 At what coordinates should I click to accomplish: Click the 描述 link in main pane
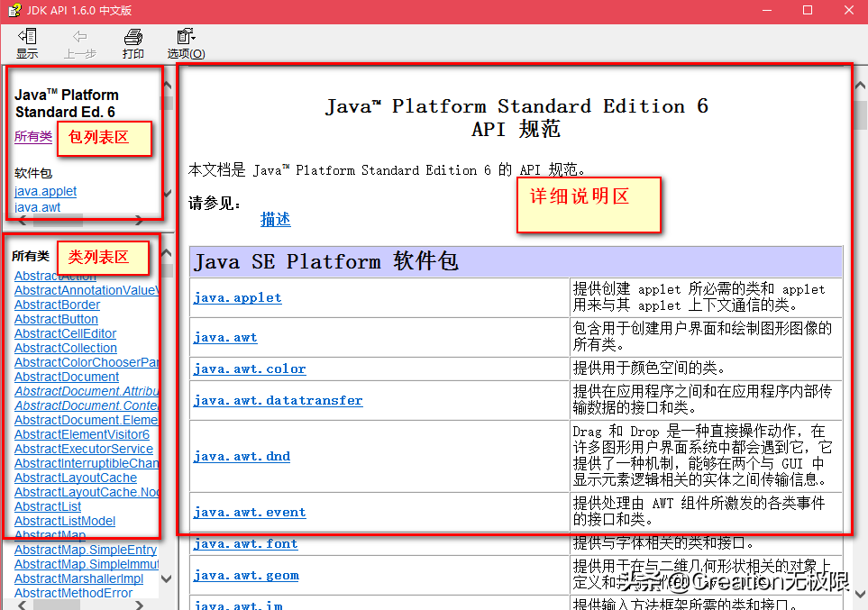(x=276, y=220)
